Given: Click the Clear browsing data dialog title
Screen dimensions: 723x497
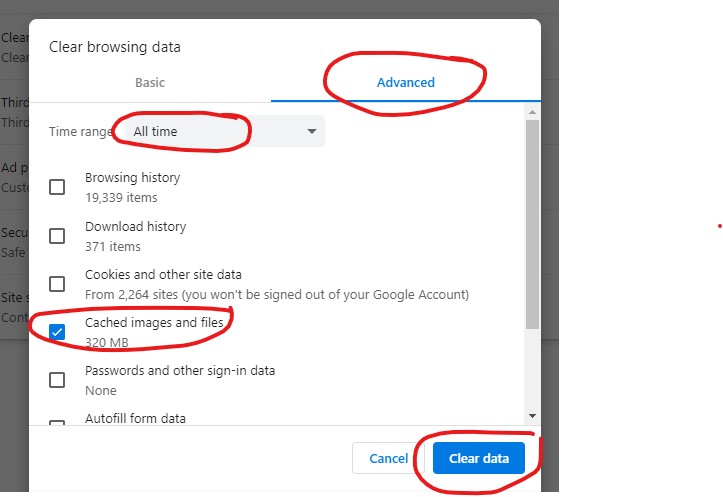Looking at the screenshot, I should (114, 47).
